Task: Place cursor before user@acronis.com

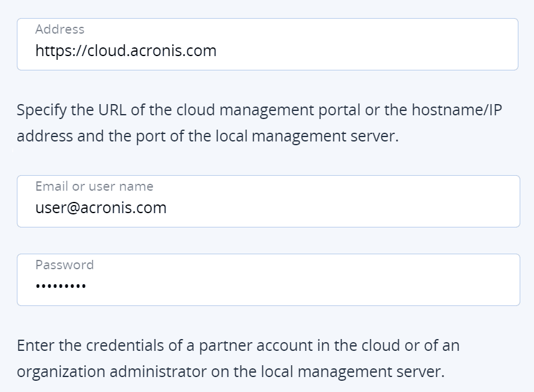Action: click(36, 208)
